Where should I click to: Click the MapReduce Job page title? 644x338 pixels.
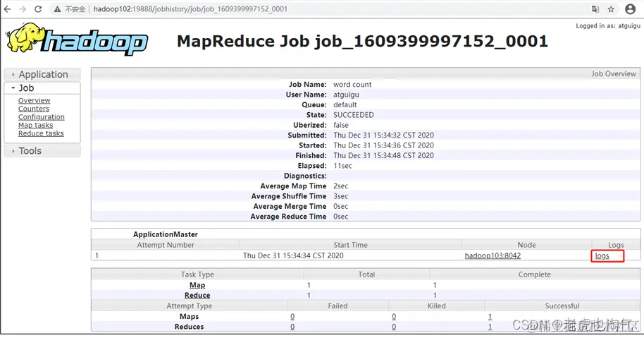pyautogui.click(x=362, y=41)
